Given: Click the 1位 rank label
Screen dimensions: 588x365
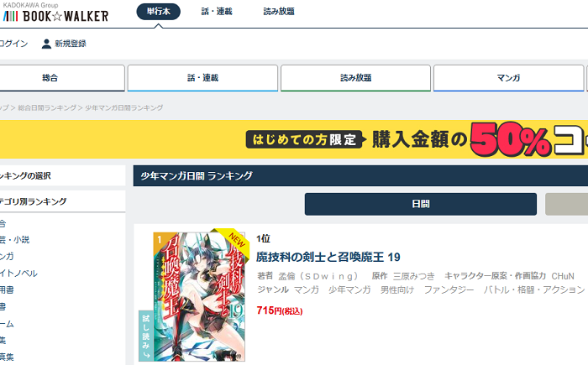Looking at the screenshot, I should click(x=263, y=238).
